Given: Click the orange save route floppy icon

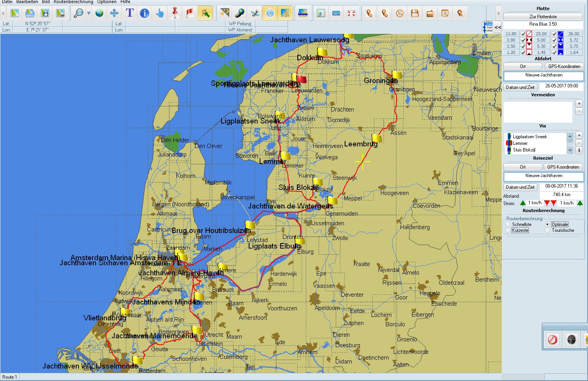Looking at the screenshot, I should coord(415,13).
